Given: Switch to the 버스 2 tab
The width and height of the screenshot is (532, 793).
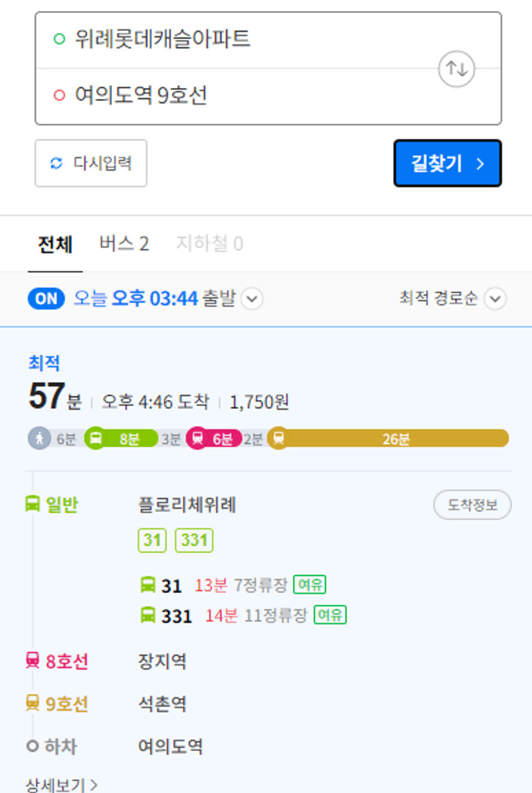Looking at the screenshot, I should click(x=124, y=244).
